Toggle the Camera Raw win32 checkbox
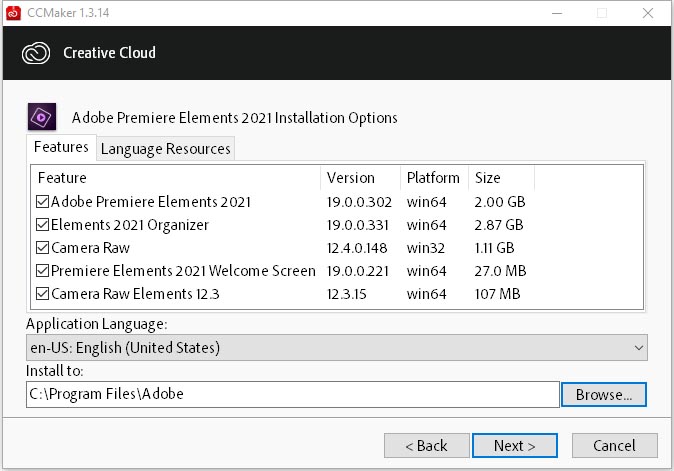Image resolution: width=674 pixels, height=471 pixels. [x=43, y=248]
